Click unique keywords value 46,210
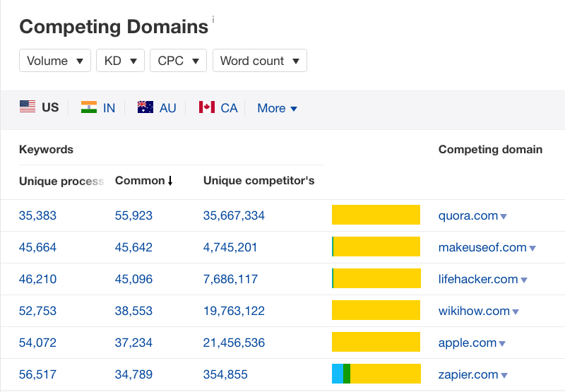Viewport: 565px width, 392px height. pos(37,279)
